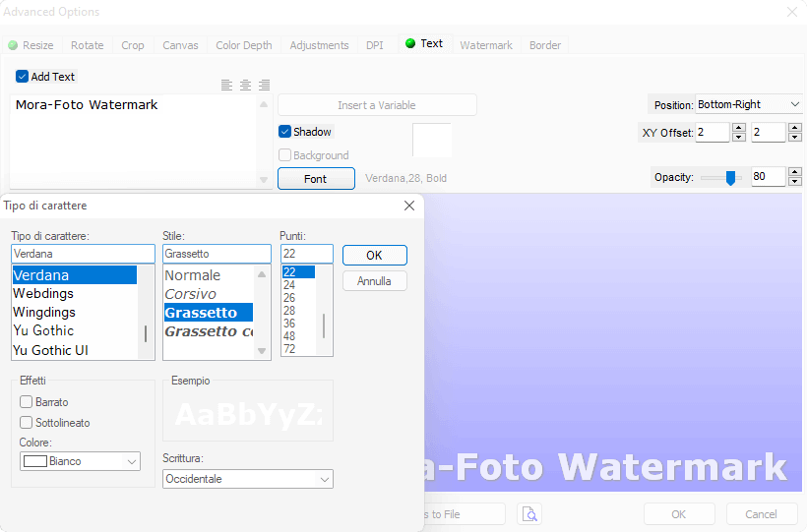Select Normale style

coord(209,275)
